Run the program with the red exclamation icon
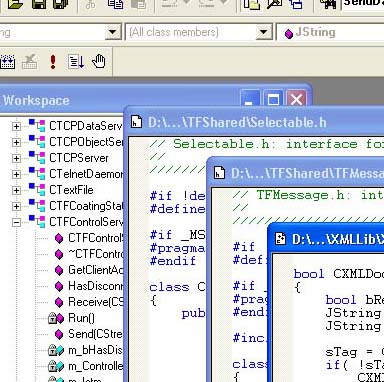This screenshot has width=384, height=382. coord(53,62)
